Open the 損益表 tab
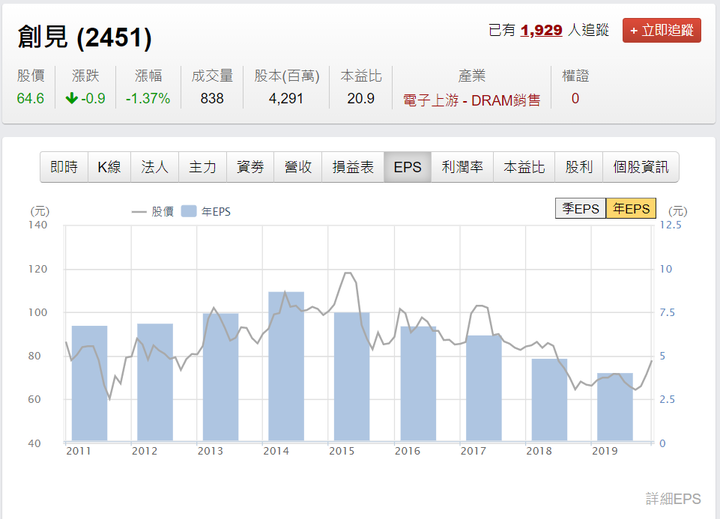Viewport: 720px width, 519px height. click(x=353, y=167)
